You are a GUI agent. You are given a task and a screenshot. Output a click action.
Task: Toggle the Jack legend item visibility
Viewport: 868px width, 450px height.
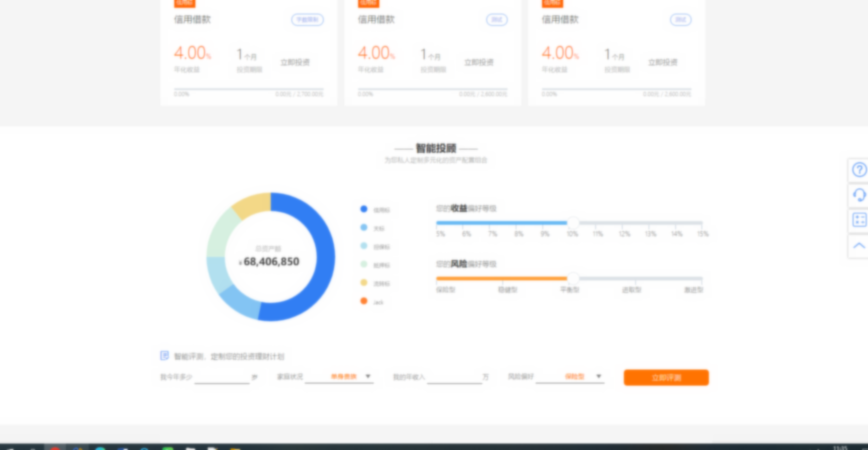point(364,301)
